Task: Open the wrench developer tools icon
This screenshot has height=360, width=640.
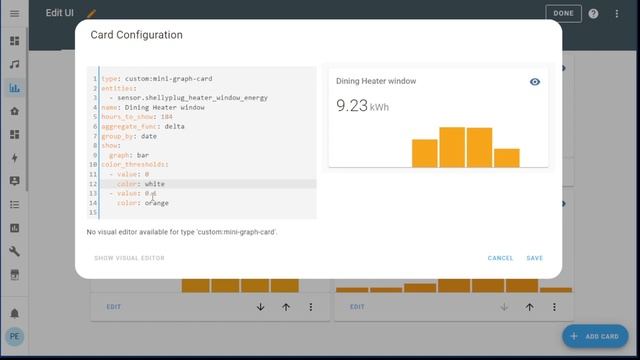Action: point(14,251)
